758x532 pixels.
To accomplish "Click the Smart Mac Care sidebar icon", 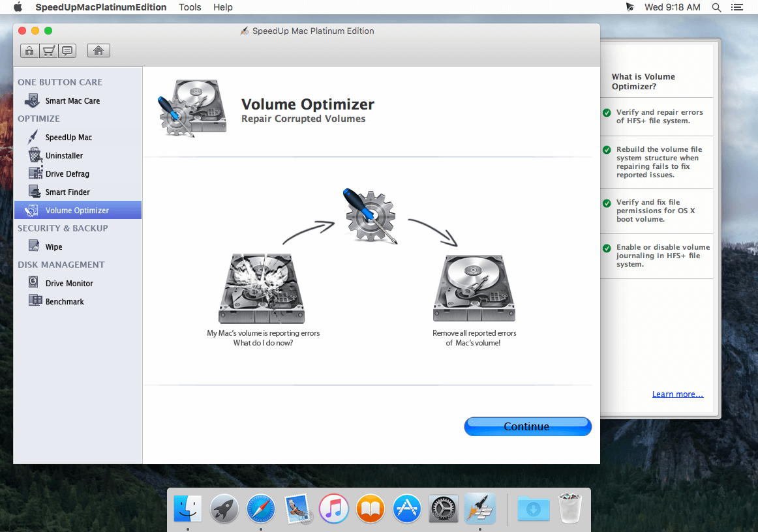I will point(33,101).
